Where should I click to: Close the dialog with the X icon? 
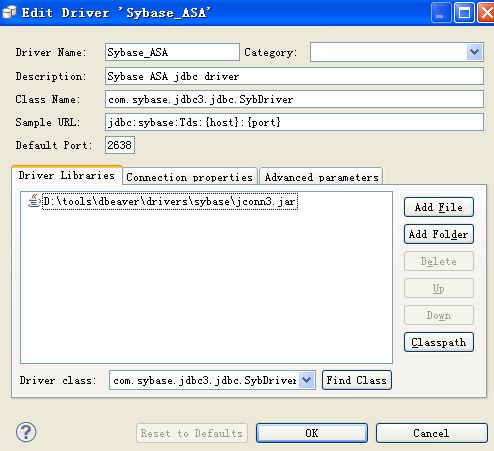(x=486, y=13)
